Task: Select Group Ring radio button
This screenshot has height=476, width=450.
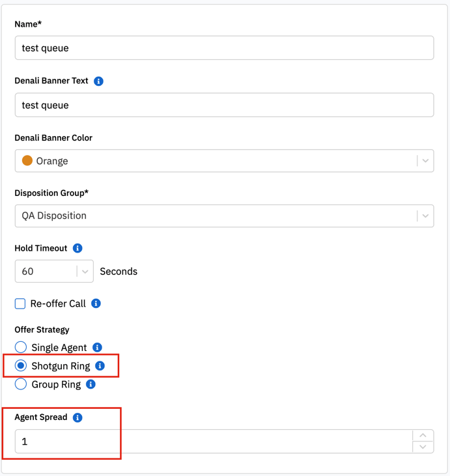Action: (21, 384)
